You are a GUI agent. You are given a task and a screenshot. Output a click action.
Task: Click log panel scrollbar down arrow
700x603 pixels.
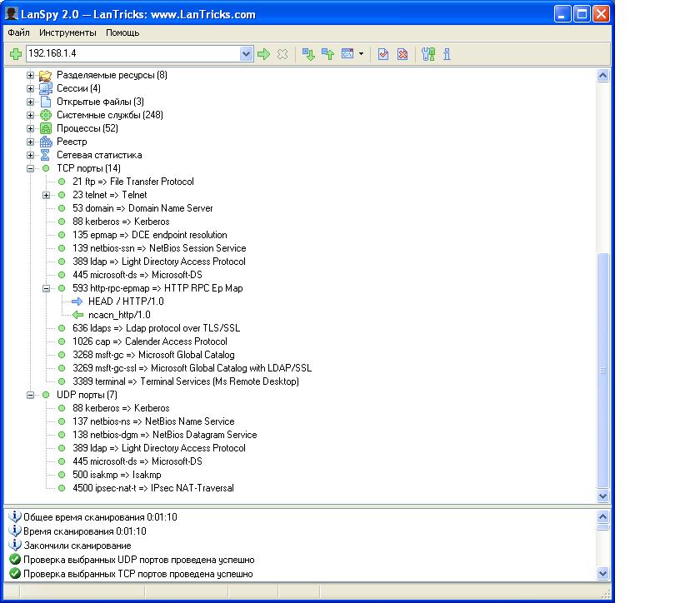602,574
